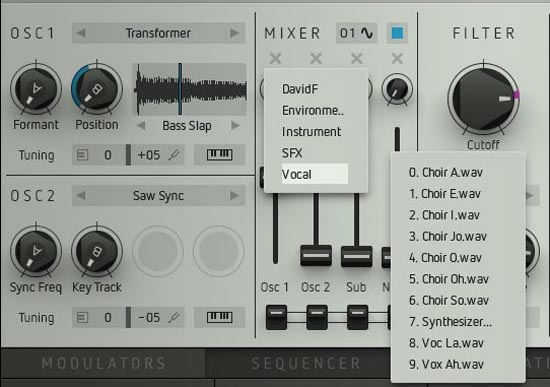Image resolution: width=550 pixels, height=387 pixels.
Task: Open the MODULATORS tab
Action: 104,363
